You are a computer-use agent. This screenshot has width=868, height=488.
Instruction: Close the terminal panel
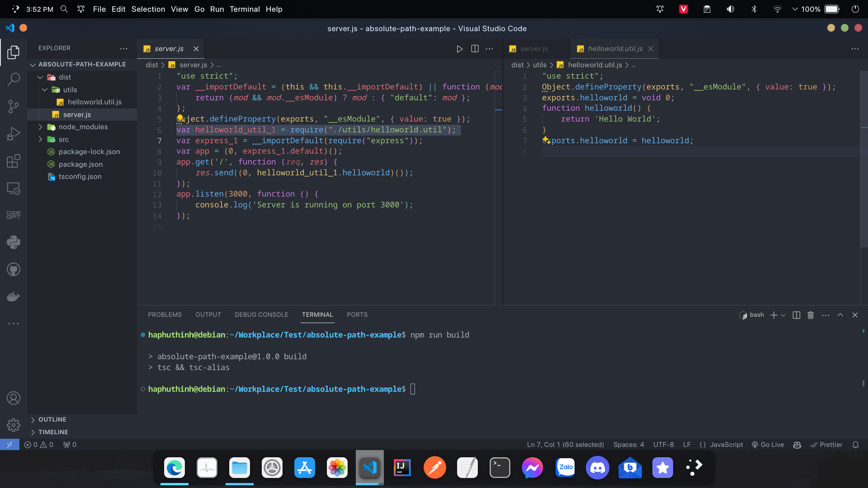point(855,315)
